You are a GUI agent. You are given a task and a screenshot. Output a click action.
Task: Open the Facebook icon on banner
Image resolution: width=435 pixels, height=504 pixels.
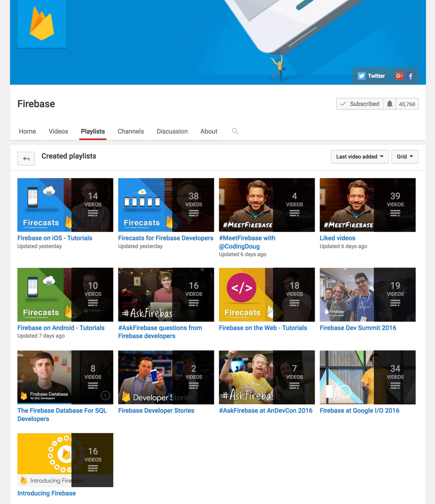point(410,76)
